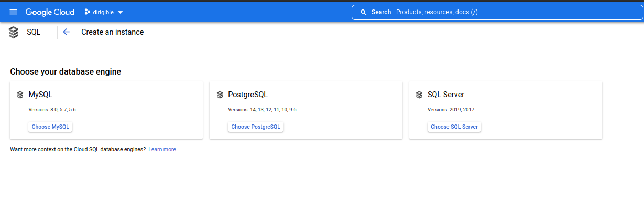This screenshot has width=644, height=209.
Task: Choose PostgreSQL as database engine
Action: tap(256, 127)
